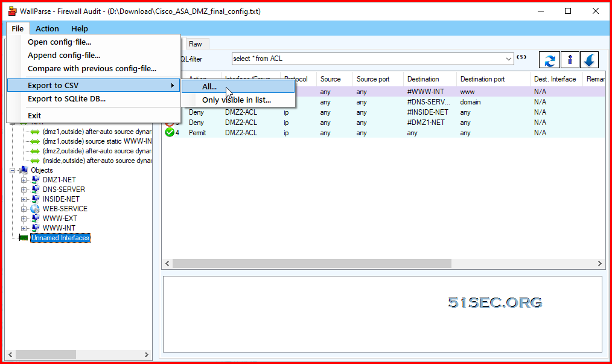This screenshot has width=612, height=364.
Task: Select Unnamed Interfaces tree item
Action: click(60, 237)
